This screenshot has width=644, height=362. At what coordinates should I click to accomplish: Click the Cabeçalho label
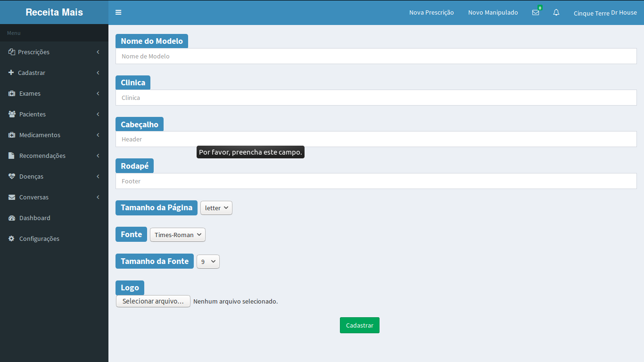[x=140, y=124]
